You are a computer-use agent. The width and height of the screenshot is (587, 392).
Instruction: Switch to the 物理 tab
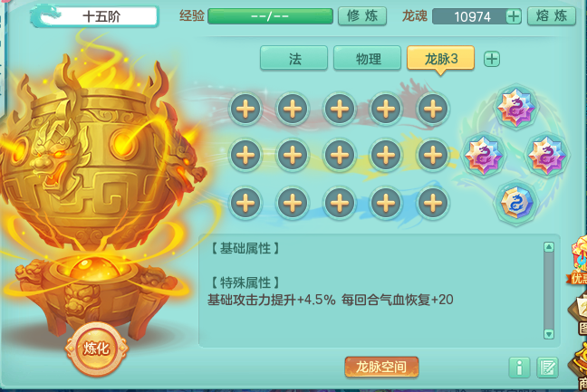pos(367,58)
